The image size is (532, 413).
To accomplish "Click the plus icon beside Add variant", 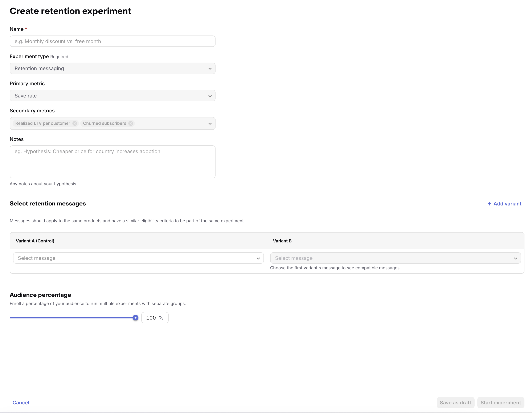I will 489,204.
